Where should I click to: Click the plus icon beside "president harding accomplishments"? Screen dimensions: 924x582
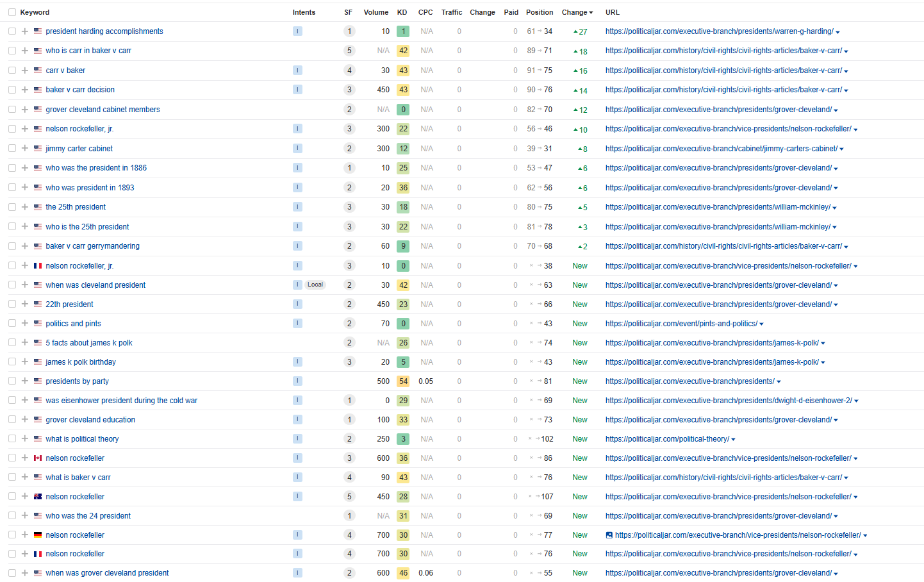pyautogui.click(x=25, y=31)
